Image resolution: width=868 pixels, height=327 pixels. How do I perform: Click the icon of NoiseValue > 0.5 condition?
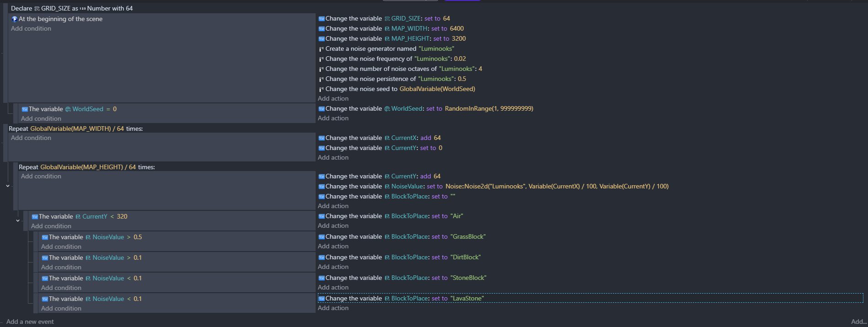coord(45,237)
